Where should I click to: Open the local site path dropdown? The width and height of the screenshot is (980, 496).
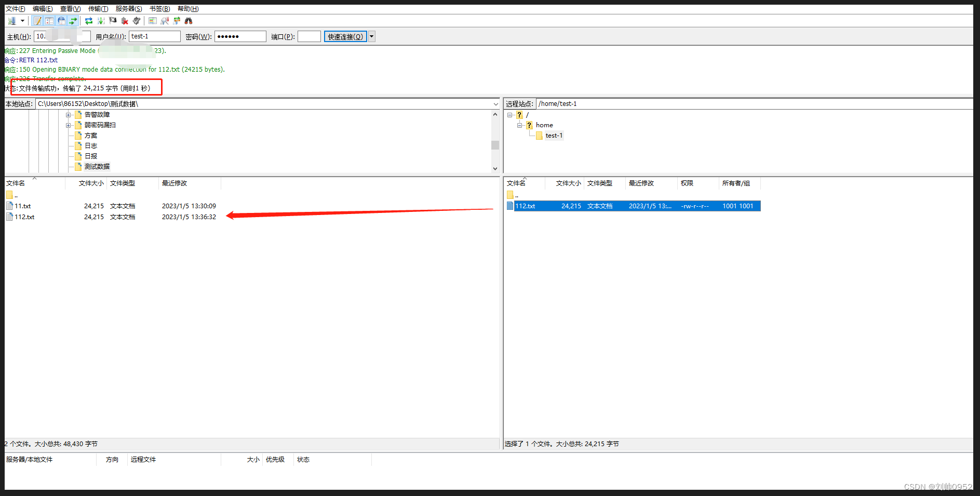495,104
